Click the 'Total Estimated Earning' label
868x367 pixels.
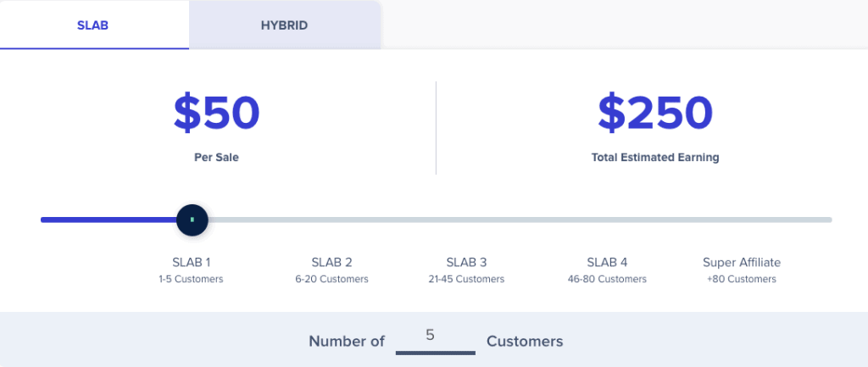click(x=655, y=158)
